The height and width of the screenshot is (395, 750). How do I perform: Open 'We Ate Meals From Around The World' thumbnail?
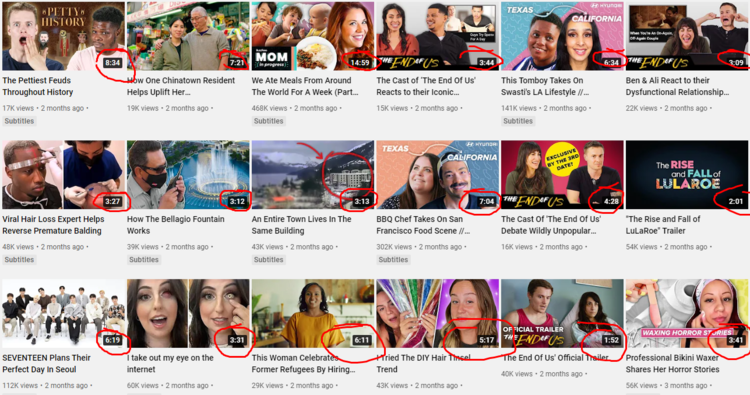pos(313,36)
